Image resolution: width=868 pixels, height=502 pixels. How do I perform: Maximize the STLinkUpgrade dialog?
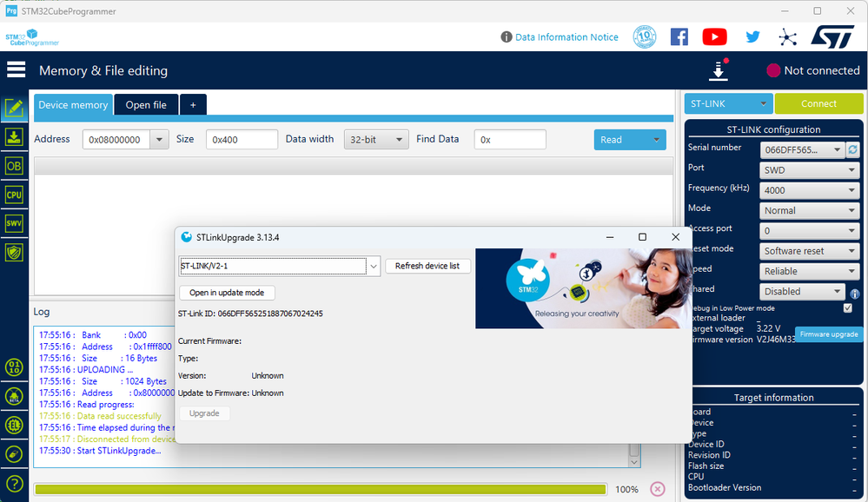click(642, 237)
